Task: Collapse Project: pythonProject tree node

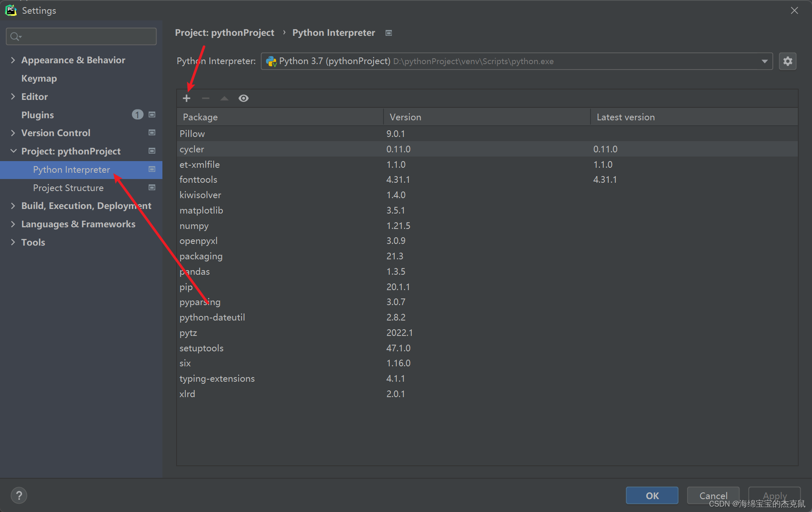Action: pyautogui.click(x=13, y=151)
